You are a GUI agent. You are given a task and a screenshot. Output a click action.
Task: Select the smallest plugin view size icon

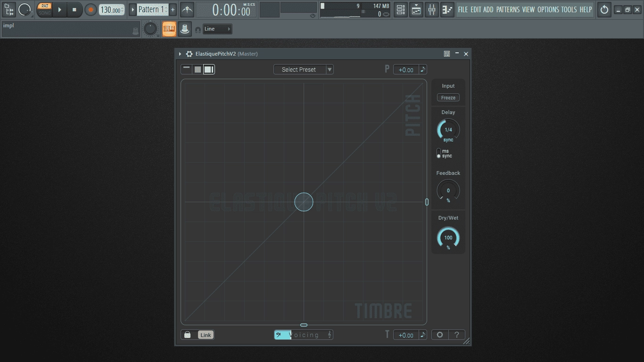pyautogui.click(x=187, y=69)
